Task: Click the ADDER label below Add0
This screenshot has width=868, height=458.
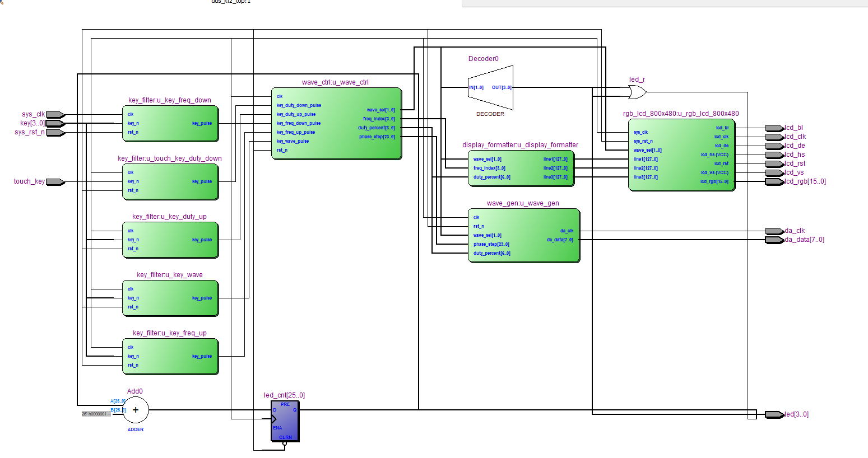Action: (136, 429)
